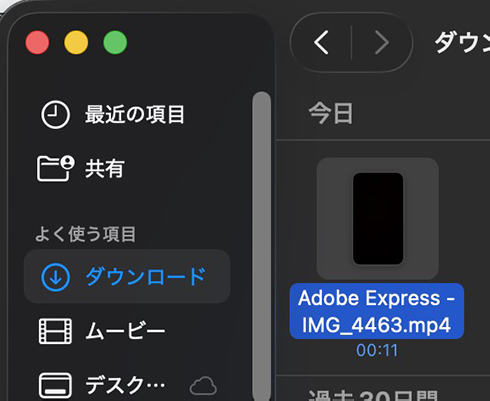Click the よく使う項目 sidebar heading
Image resolution: width=490 pixels, height=401 pixels.
tap(85, 234)
